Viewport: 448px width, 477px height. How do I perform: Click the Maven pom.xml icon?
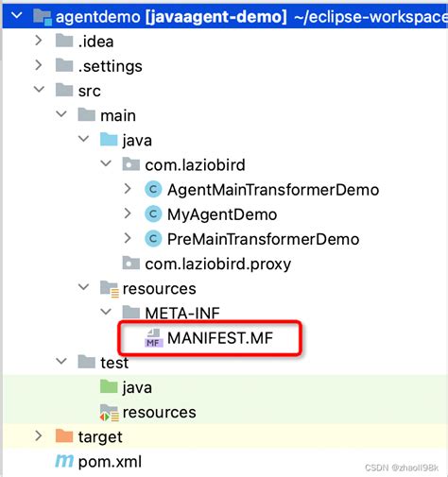[64, 461]
